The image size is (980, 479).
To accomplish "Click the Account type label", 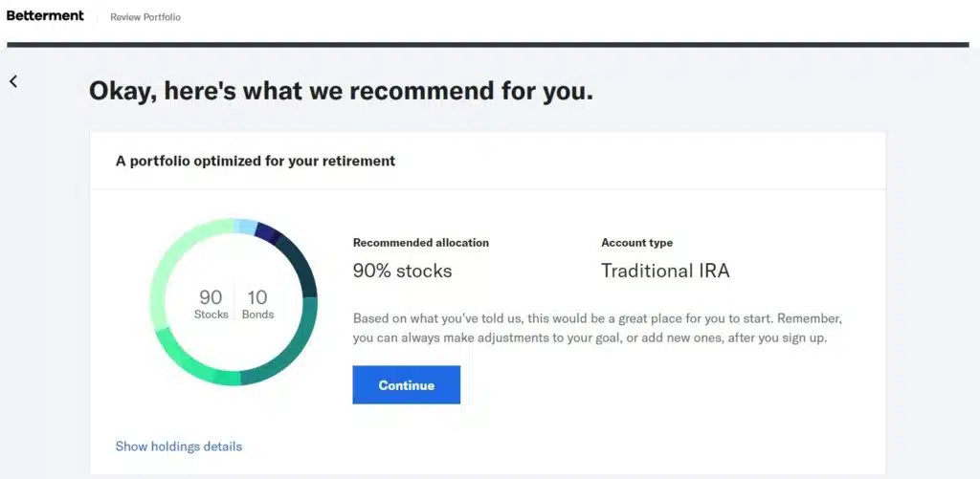I will point(636,243).
